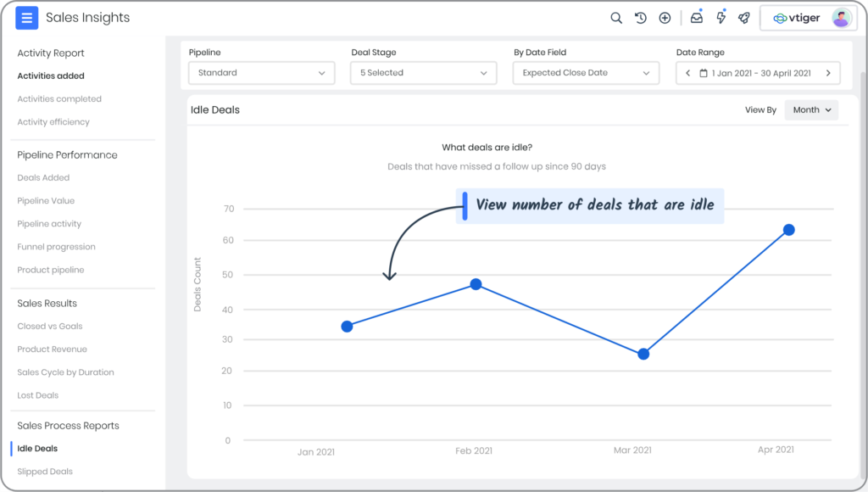Open the Activities completed report
The image size is (868, 492).
coord(59,98)
